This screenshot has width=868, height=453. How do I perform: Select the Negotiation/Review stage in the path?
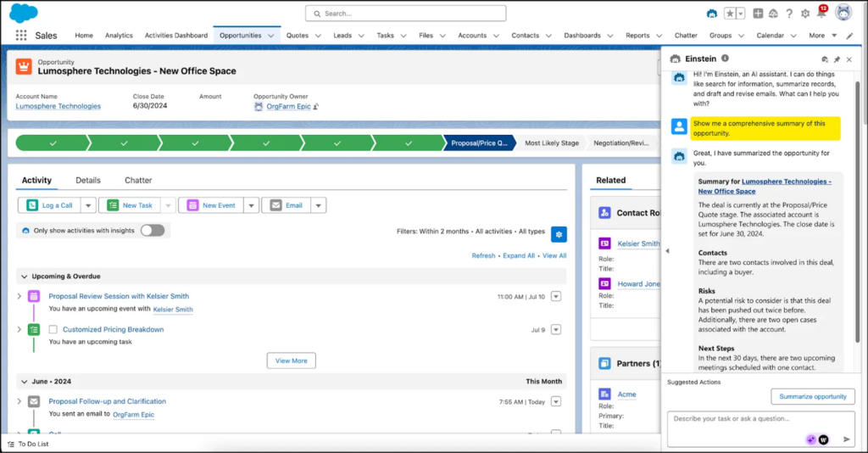coord(621,143)
